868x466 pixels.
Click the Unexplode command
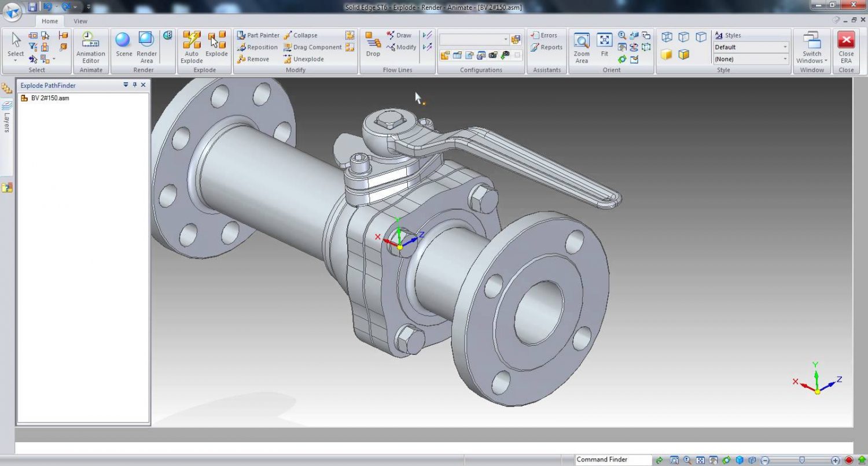point(304,59)
